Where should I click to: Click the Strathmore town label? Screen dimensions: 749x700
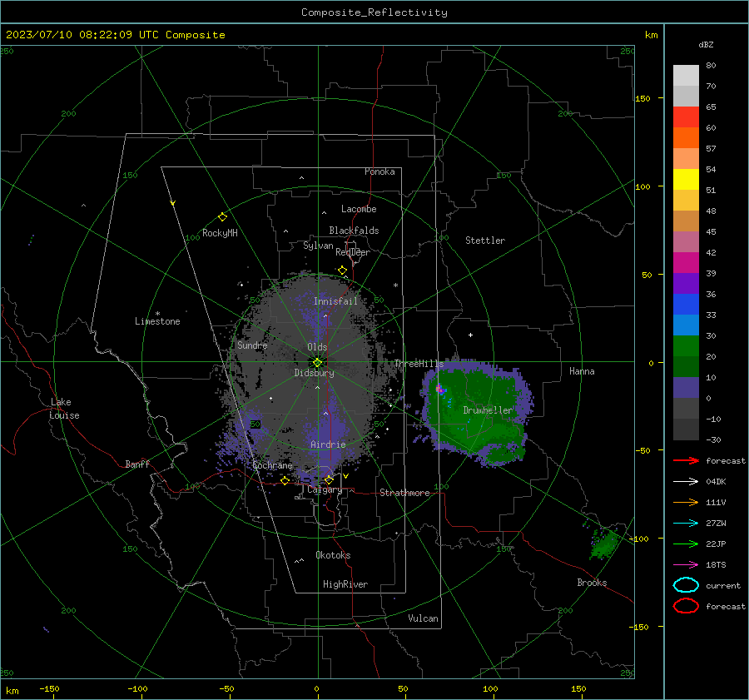pyautogui.click(x=404, y=493)
